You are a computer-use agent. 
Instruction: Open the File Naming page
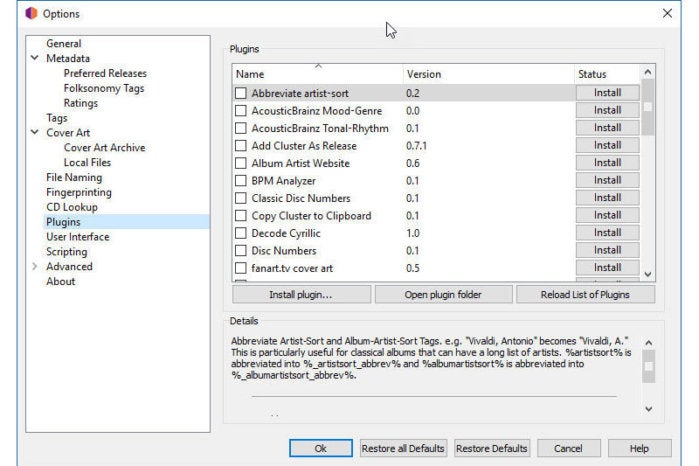coord(74,177)
